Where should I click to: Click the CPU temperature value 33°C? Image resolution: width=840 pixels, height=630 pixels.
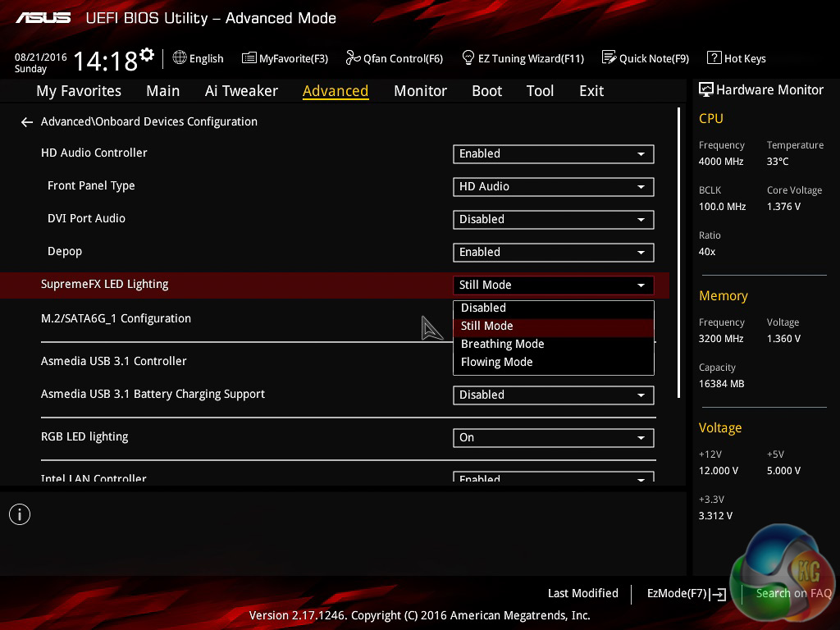tap(778, 162)
